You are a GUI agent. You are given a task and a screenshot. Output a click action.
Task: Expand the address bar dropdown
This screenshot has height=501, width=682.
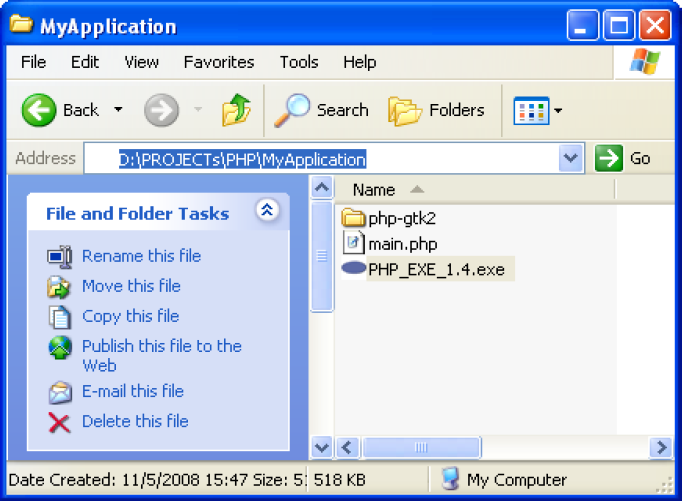571,158
